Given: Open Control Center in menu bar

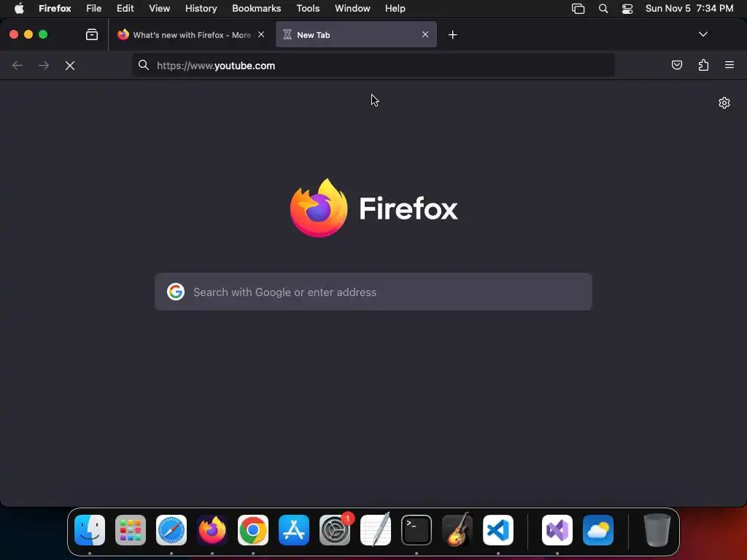Looking at the screenshot, I should (x=627, y=9).
